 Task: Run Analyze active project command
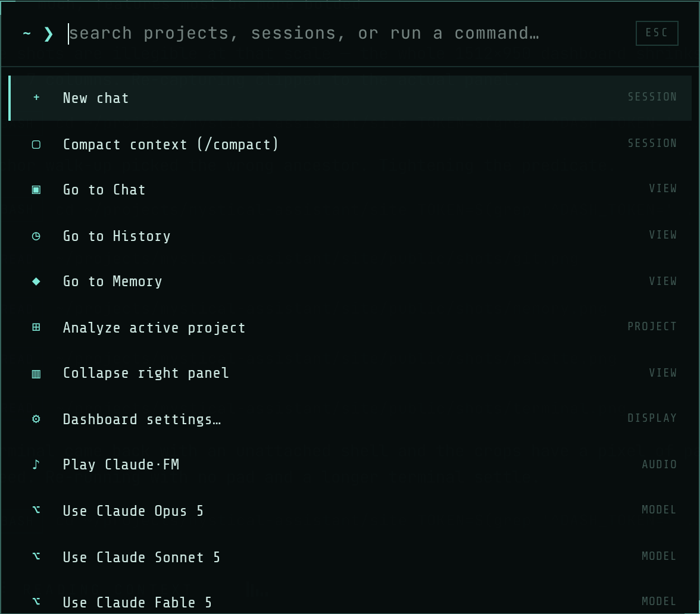[x=350, y=327]
